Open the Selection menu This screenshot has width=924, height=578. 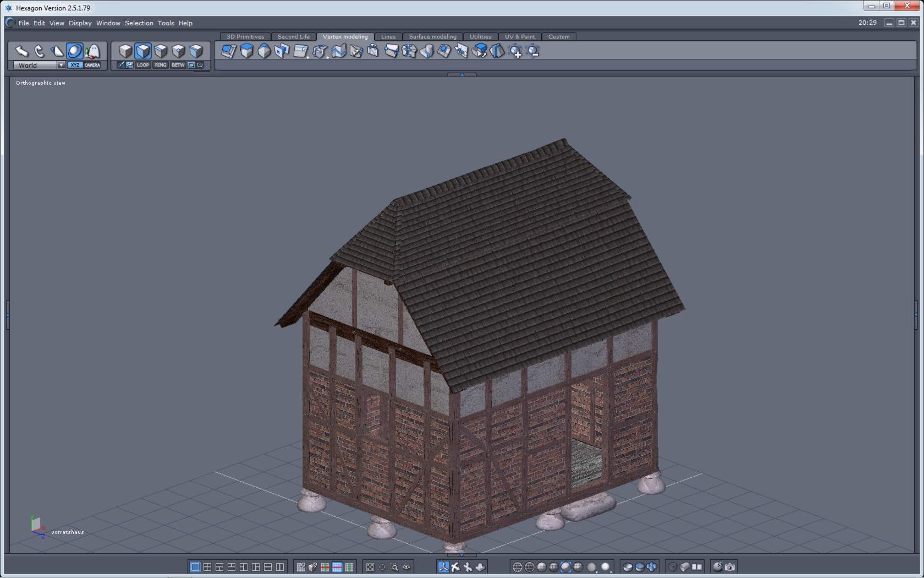(139, 23)
